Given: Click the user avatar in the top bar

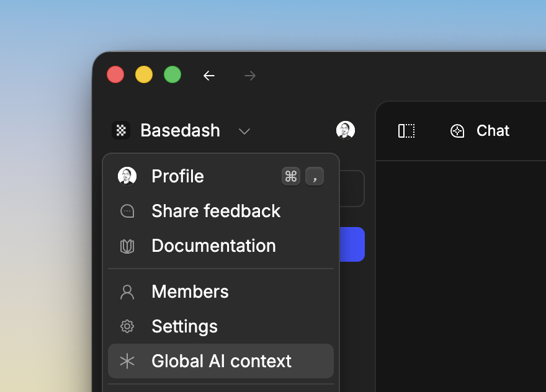Looking at the screenshot, I should (346, 130).
